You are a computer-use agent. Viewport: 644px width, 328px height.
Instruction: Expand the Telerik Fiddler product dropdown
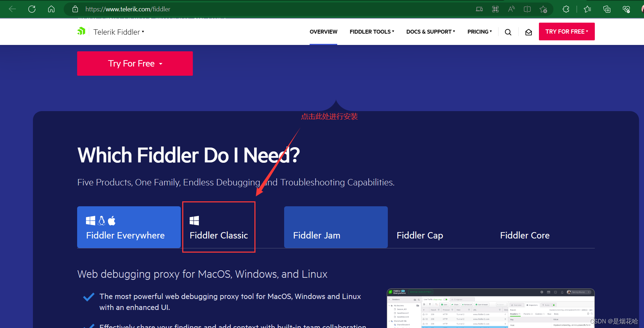(119, 32)
